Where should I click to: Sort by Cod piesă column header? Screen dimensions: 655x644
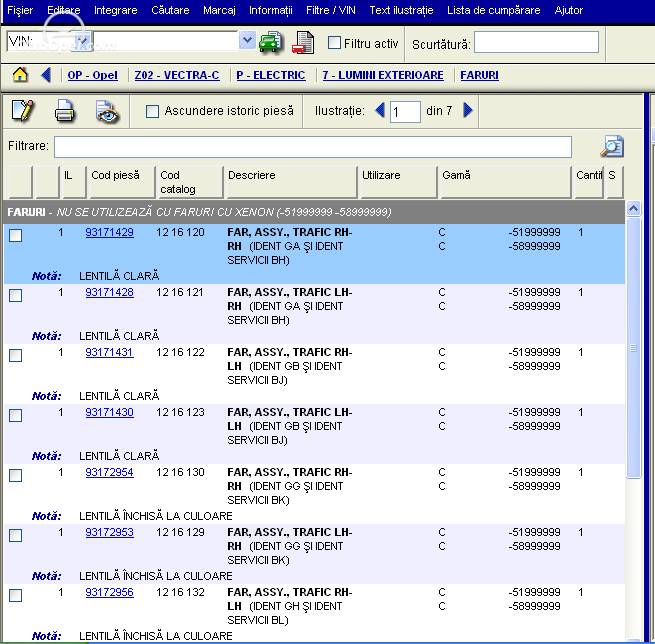[121, 182]
